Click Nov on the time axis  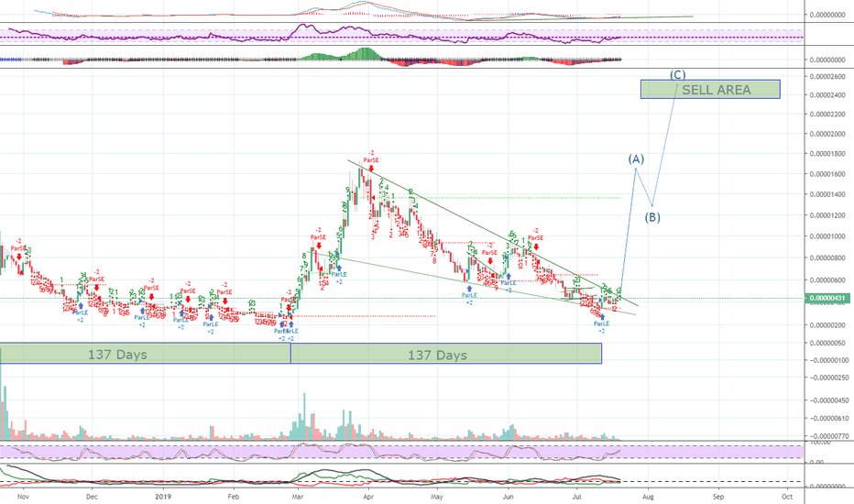click(22, 497)
